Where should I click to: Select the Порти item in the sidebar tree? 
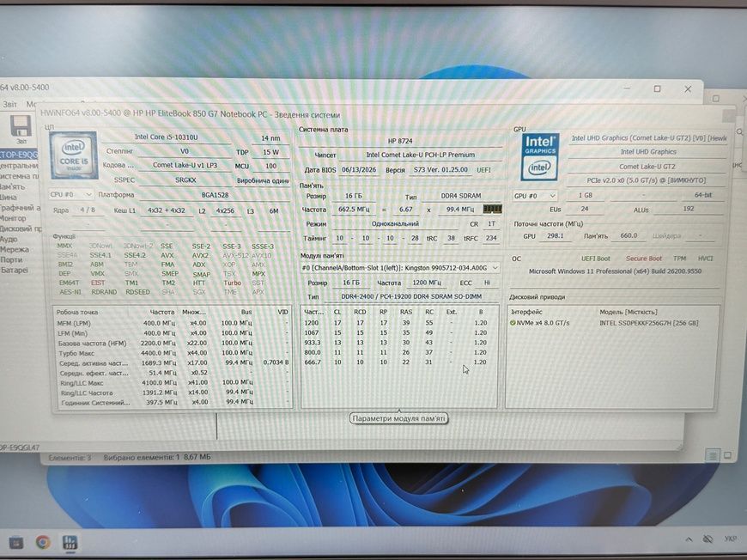[11, 259]
